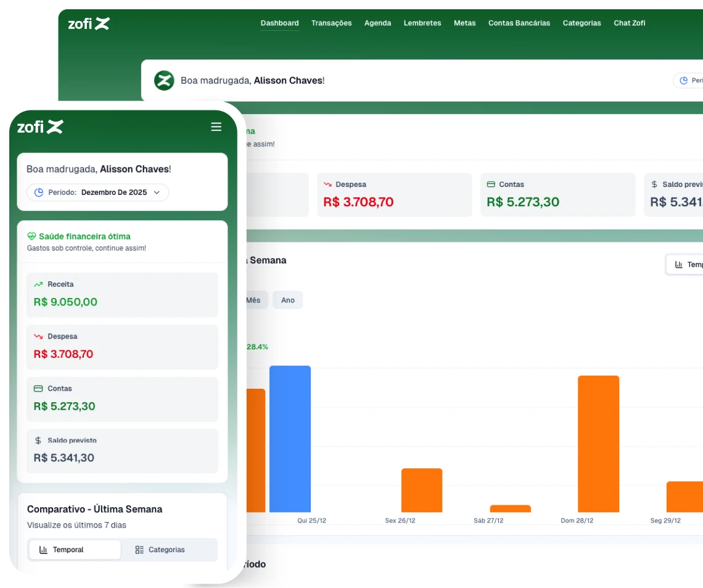703x588 pixels.
Task: Click the Zofi logo in the desktop header
Action: click(88, 23)
